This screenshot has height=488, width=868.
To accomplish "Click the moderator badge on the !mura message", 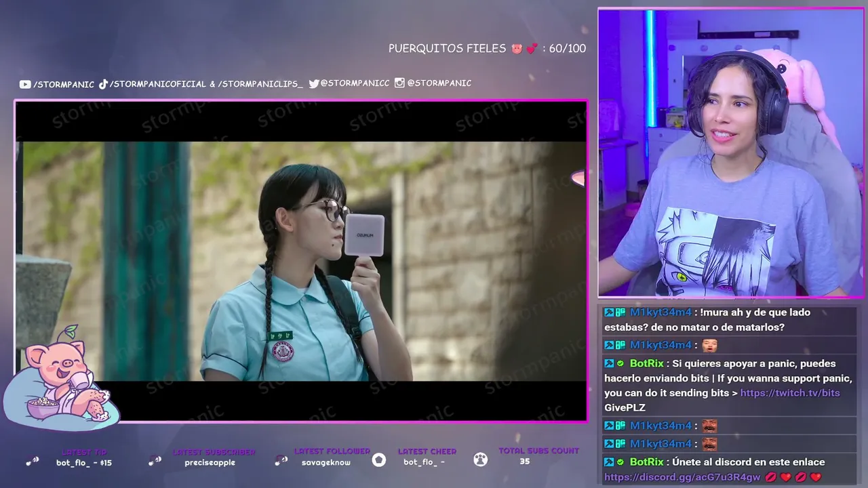I will [609, 312].
